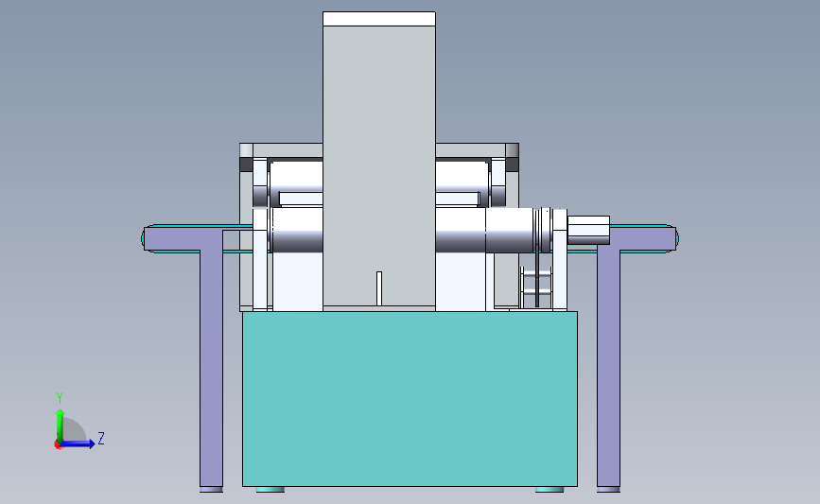820x504 pixels.
Task: Click the red X axis dot on the triad
Action: pyautogui.click(x=58, y=445)
